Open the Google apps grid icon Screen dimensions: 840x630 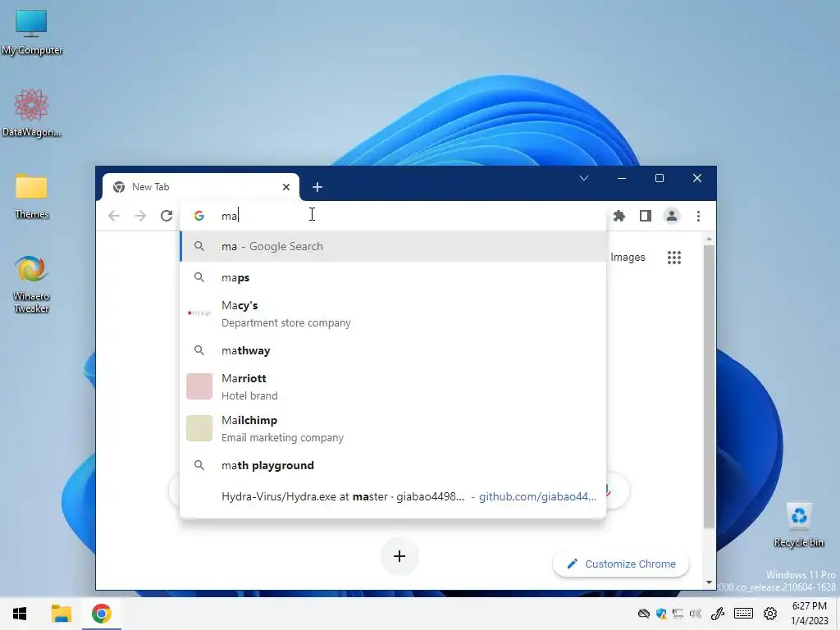click(x=674, y=258)
